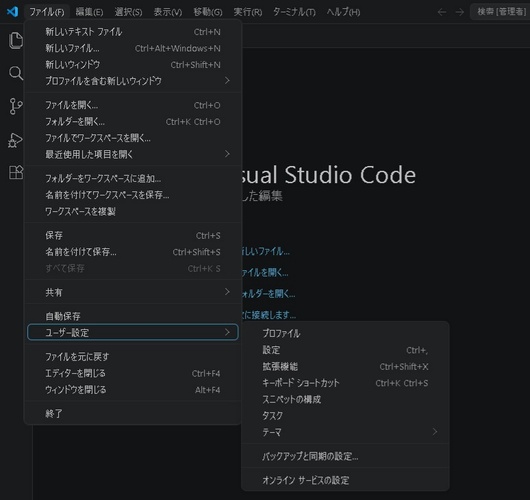The height and width of the screenshot is (500, 530).
Task: Select エディターを閉じる
Action: (x=133, y=373)
